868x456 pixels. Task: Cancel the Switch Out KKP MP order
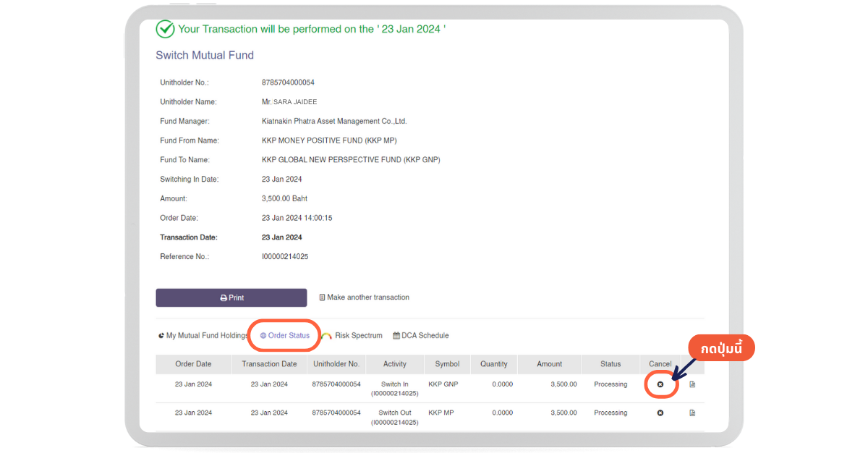(660, 413)
